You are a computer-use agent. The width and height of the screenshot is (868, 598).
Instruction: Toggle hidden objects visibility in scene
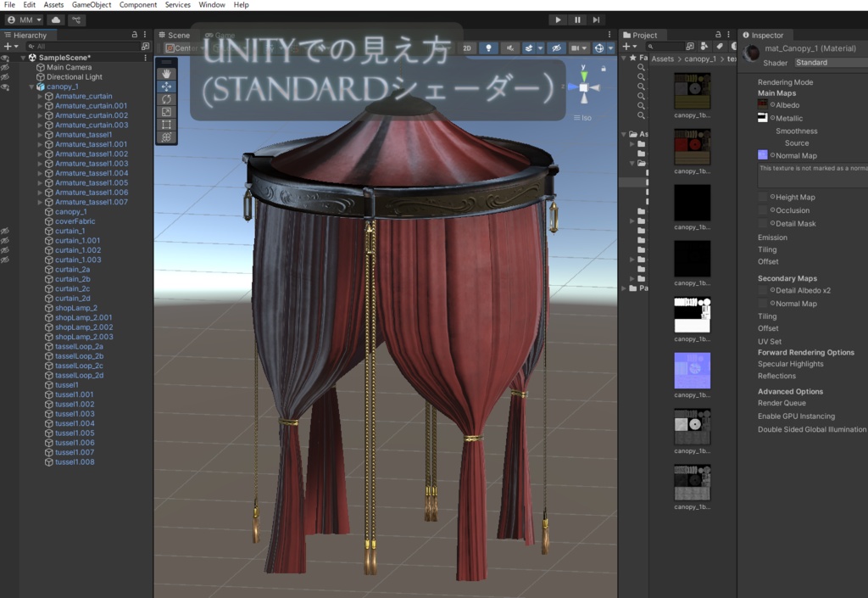point(556,48)
